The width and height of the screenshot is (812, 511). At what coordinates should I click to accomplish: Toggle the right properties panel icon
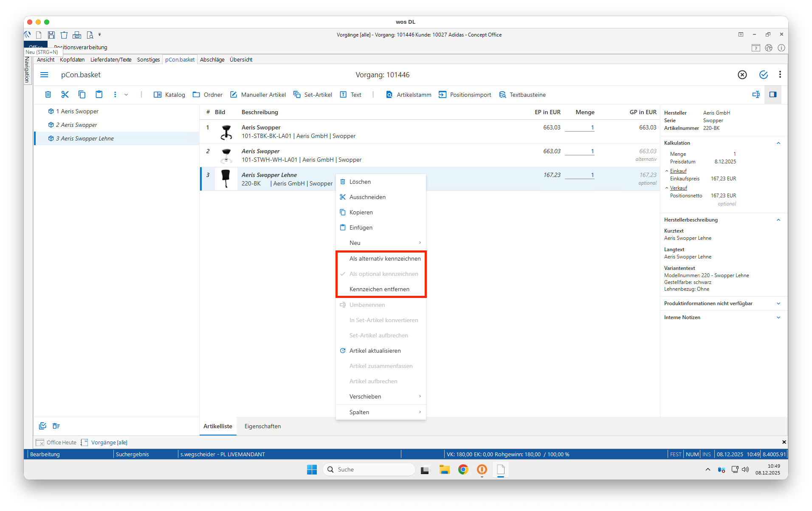coord(773,94)
